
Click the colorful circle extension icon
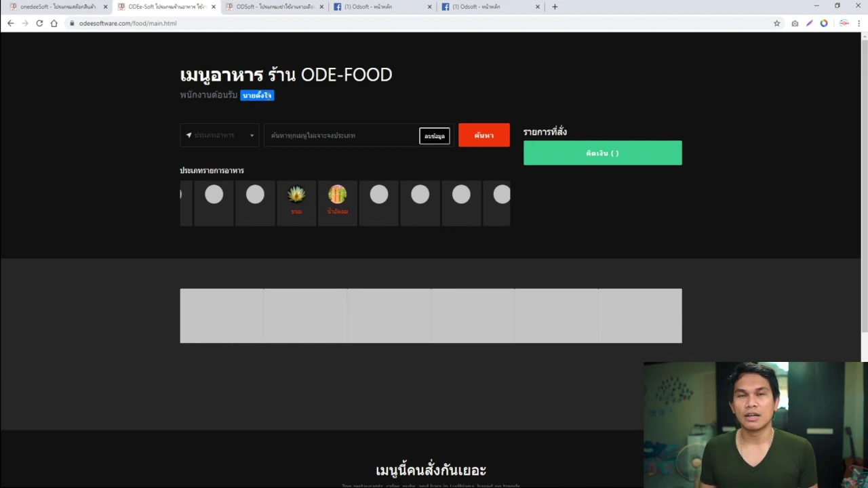click(824, 23)
